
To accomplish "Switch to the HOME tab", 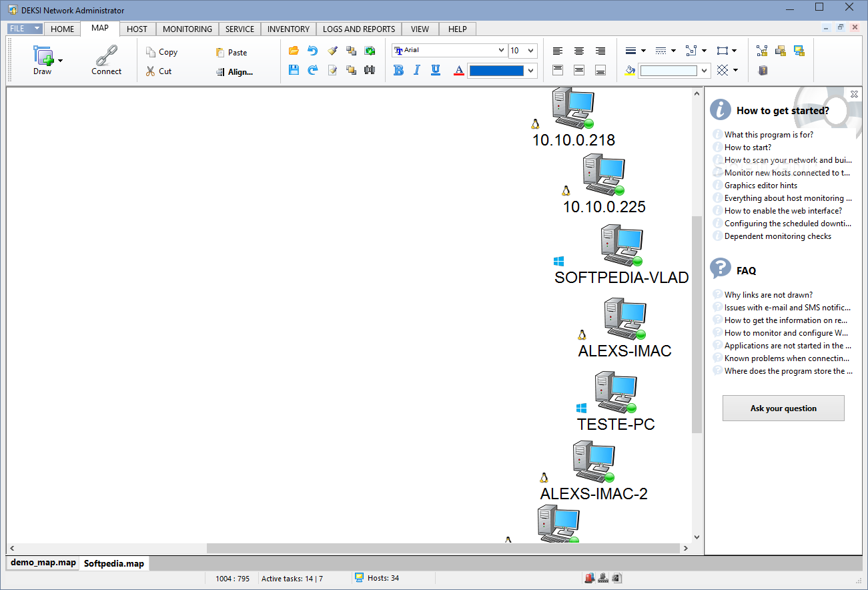I will pos(63,29).
